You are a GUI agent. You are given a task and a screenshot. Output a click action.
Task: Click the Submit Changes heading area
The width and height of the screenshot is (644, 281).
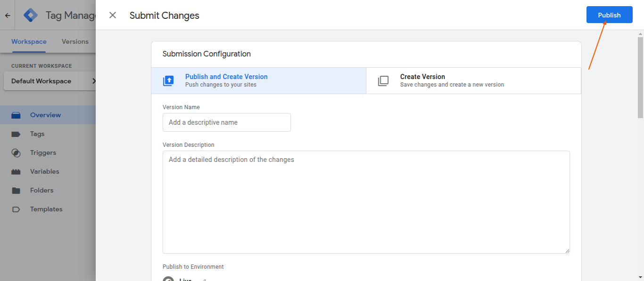(164, 16)
